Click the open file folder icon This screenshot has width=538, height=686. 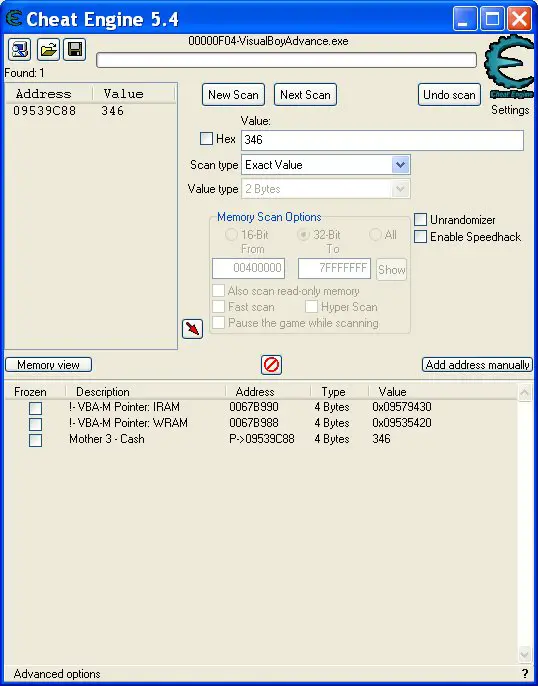[48, 49]
